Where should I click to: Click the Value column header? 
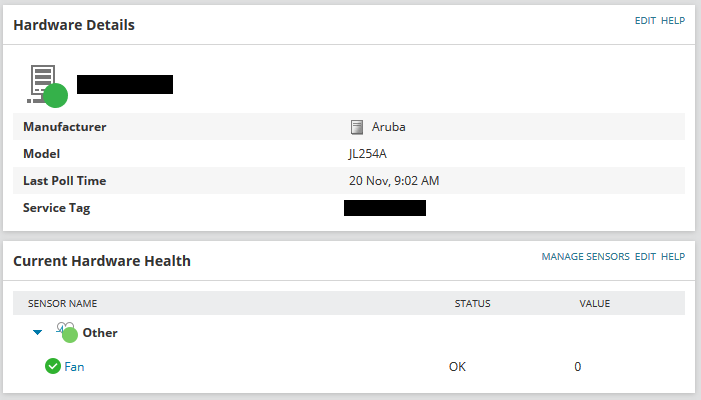[594, 303]
